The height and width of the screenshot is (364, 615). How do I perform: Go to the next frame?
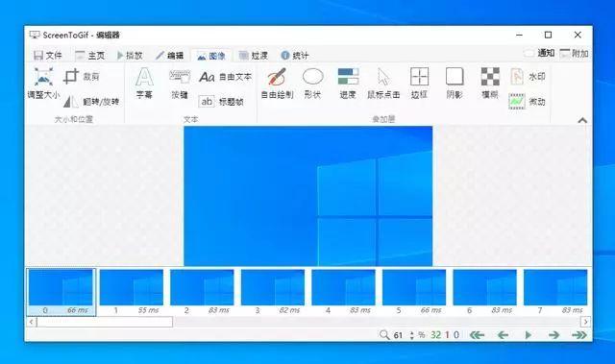pyautogui.click(x=553, y=334)
